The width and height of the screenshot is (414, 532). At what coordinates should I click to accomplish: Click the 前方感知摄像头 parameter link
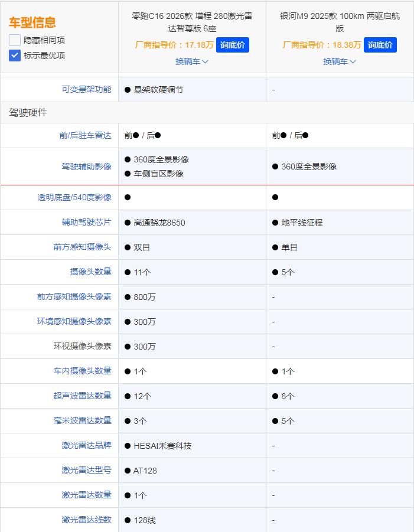pyautogui.click(x=82, y=247)
